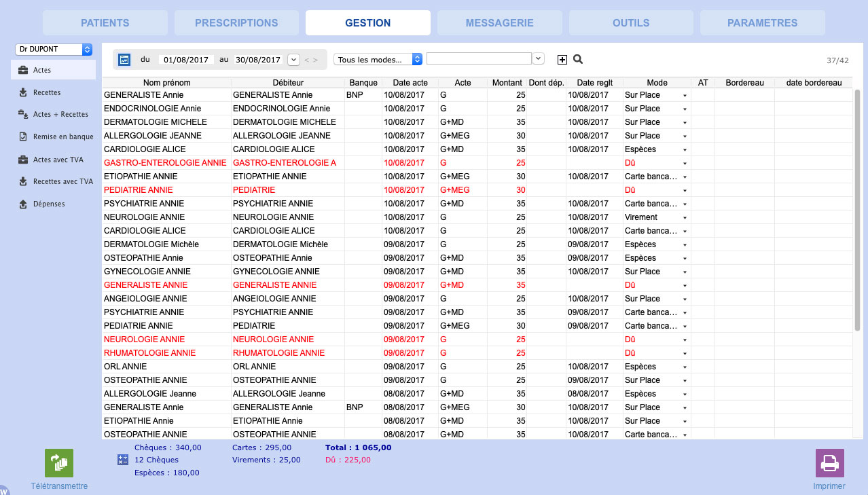Open the MESSAGERIE tab

click(x=499, y=22)
